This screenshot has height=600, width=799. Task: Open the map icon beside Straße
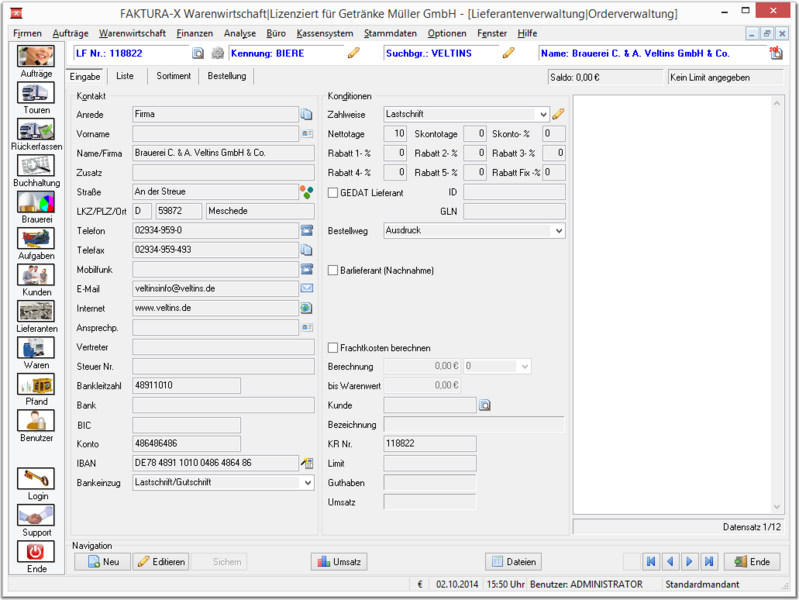(x=307, y=192)
